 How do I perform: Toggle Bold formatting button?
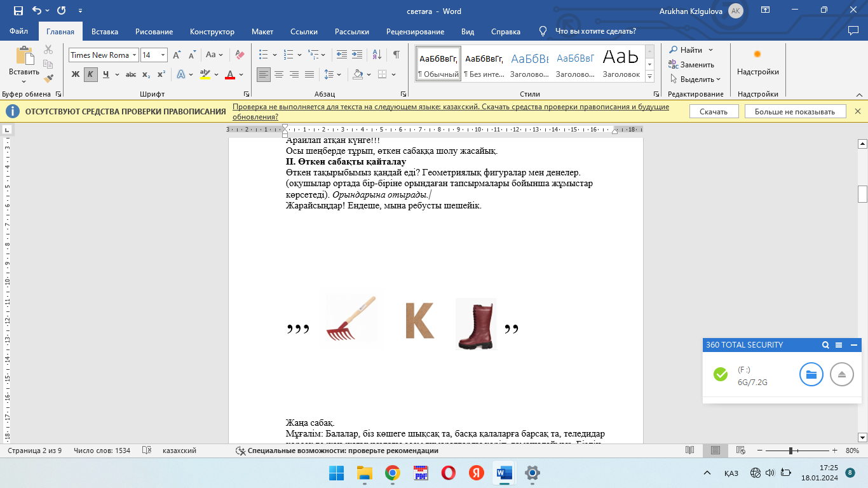click(x=76, y=74)
